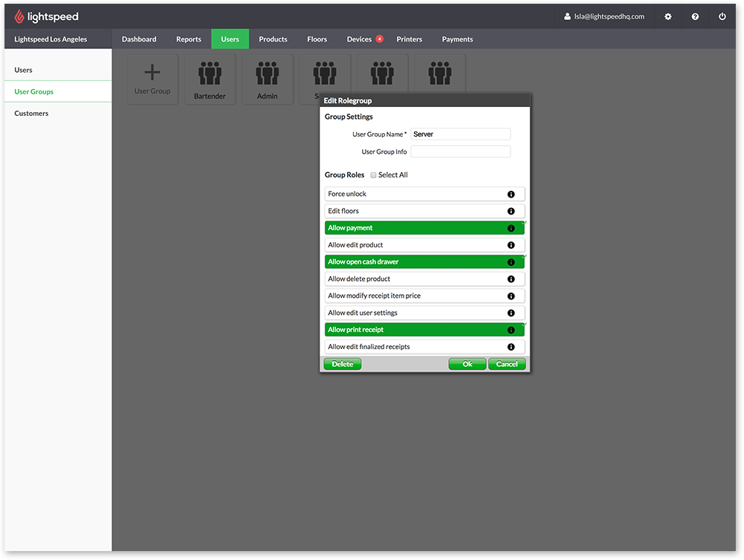Switch to the Devices tab
The width and height of the screenshot is (744, 560).
(x=359, y=39)
